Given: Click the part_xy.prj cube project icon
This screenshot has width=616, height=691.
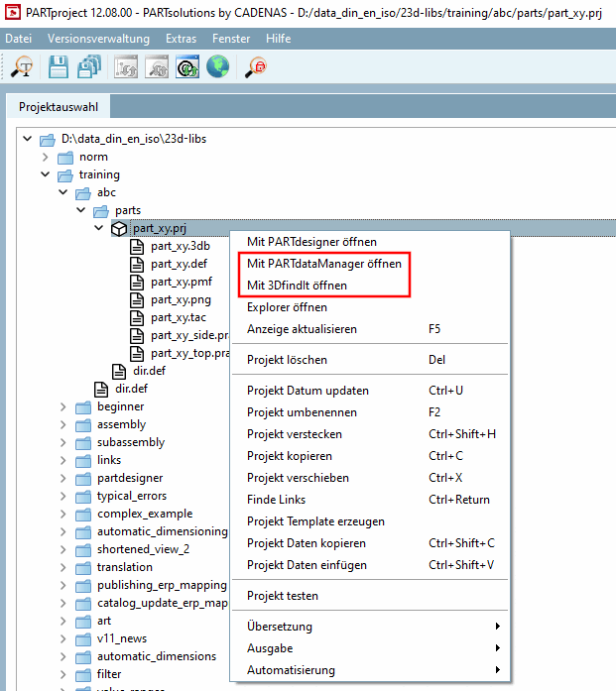Looking at the screenshot, I should [119, 228].
